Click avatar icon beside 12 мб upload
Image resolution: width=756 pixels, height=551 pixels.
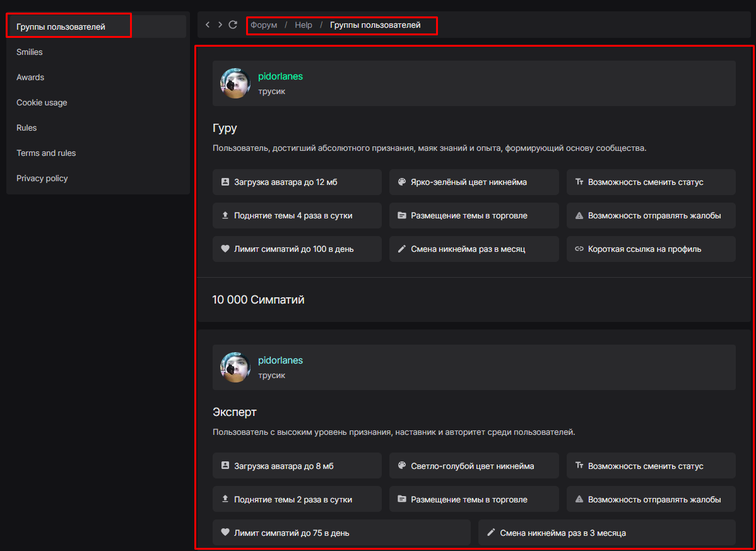[225, 182]
